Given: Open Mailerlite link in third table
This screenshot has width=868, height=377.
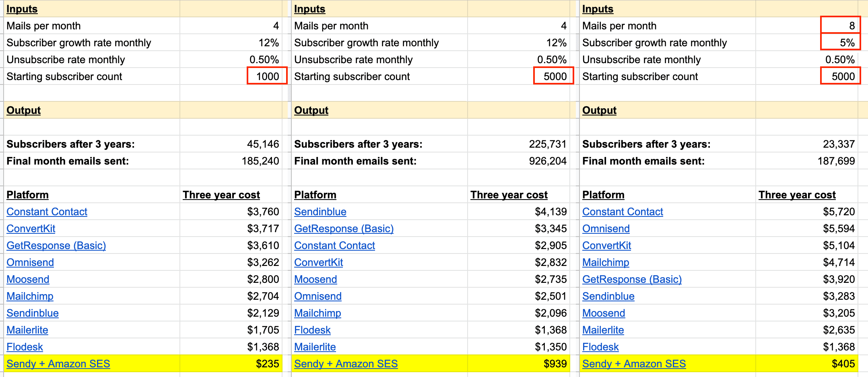Looking at the screenshot, I should pyautogui.click(x=603, y=330).
